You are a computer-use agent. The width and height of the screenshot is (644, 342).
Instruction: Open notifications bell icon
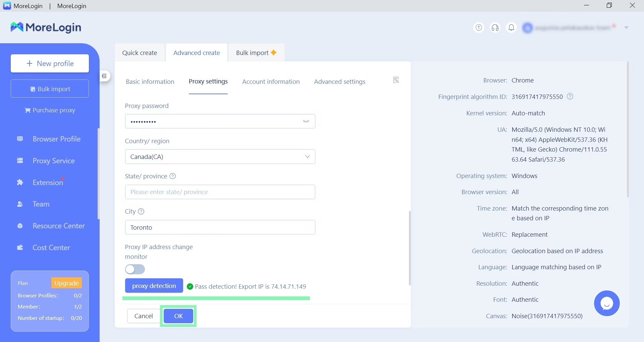511,27
